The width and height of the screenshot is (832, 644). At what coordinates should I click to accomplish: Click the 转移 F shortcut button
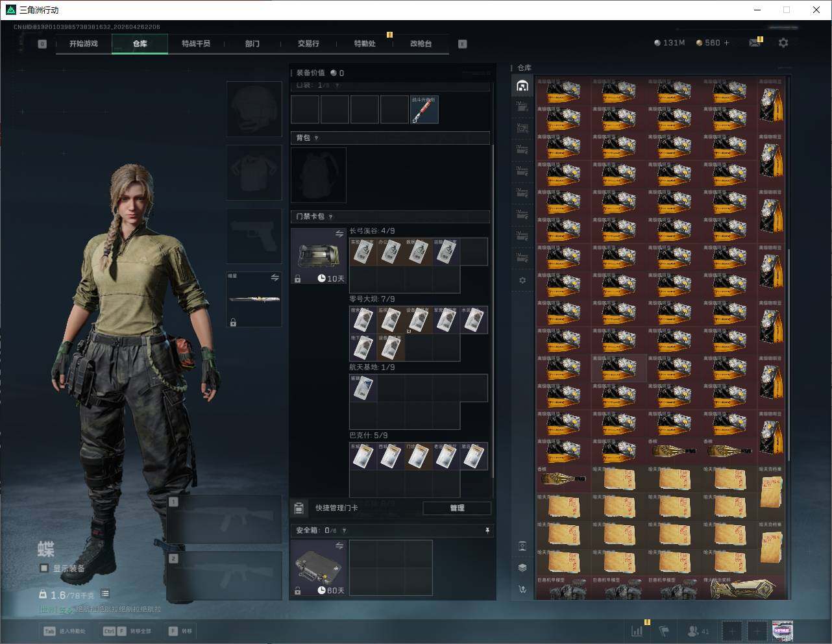[x=180, y=631]
